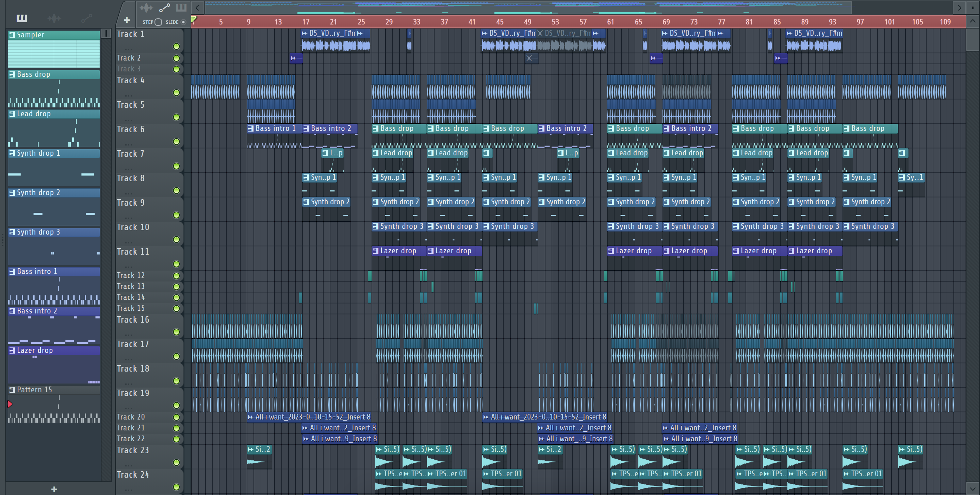Jump to bar 89 on timeline ruler
The image size is (980, 495).
(805, 22)
